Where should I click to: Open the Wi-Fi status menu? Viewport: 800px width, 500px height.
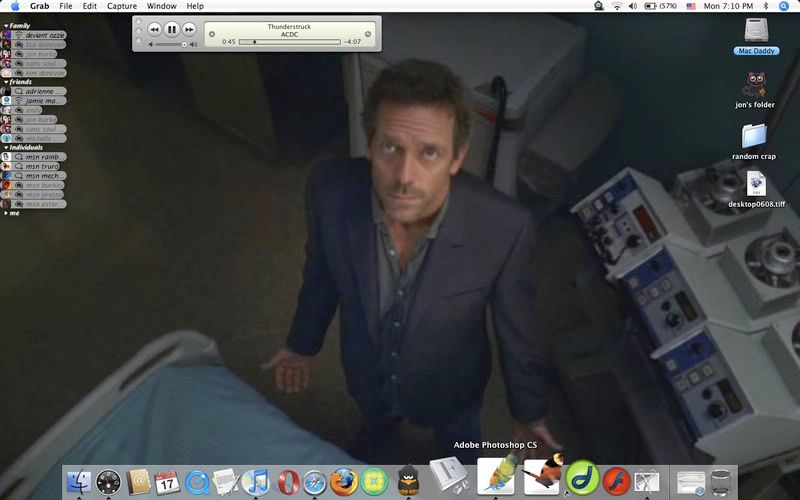(617, 6)
